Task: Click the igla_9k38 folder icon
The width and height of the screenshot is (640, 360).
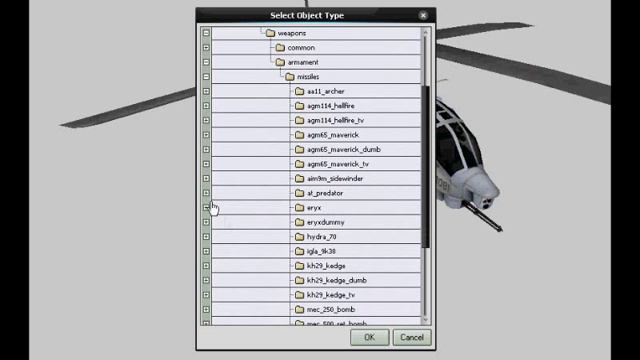Action: point(300,251)
